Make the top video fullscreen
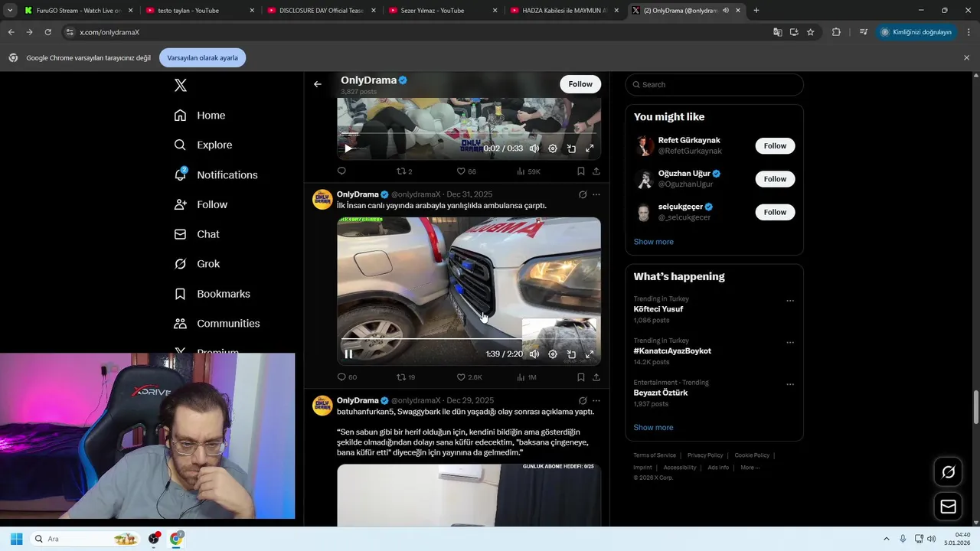This screenshot has height=551, width=980. 590,148
